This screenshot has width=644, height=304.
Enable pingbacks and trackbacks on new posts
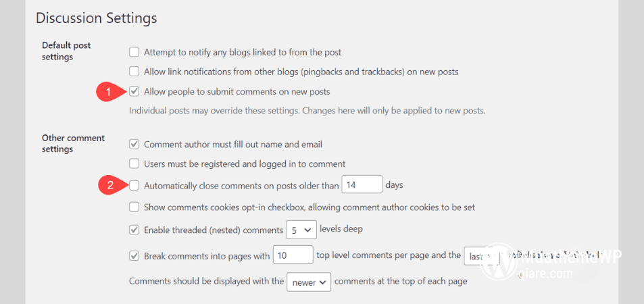click(134, 72)
